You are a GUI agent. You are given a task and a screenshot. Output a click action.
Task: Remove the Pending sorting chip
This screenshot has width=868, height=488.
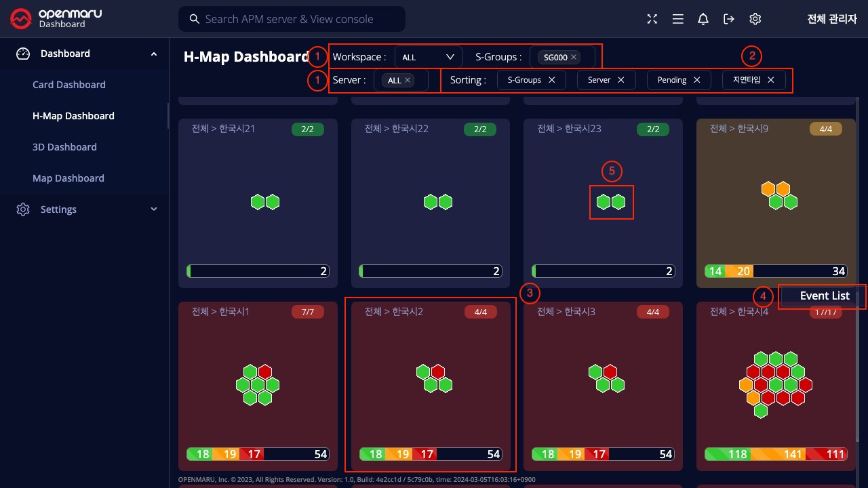click(696, 80)
